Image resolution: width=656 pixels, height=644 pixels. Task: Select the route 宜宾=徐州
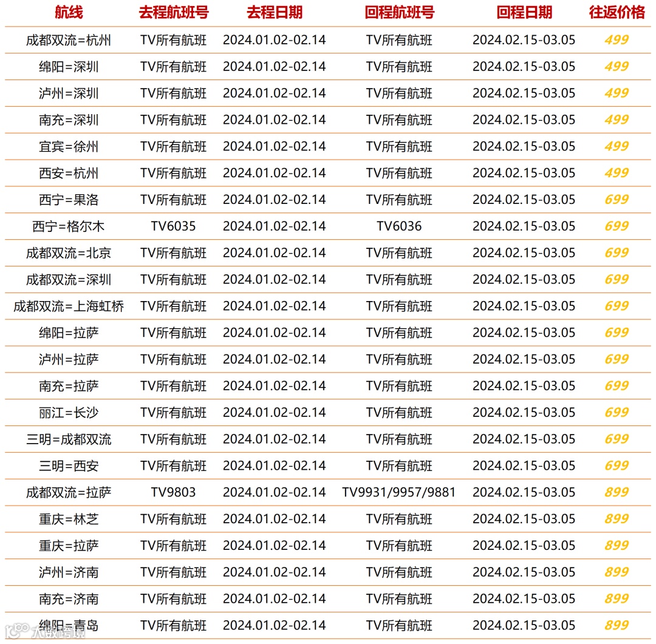click(69, 147)
